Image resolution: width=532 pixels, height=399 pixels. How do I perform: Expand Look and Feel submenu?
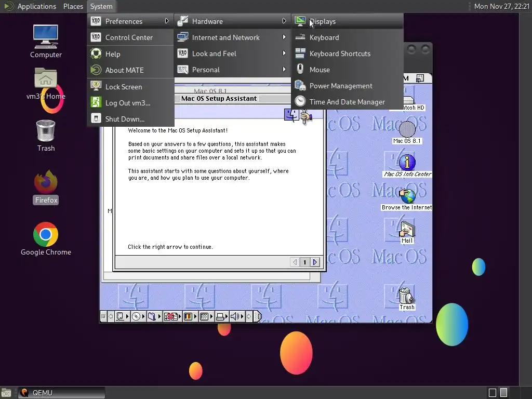tap(232, 54)
